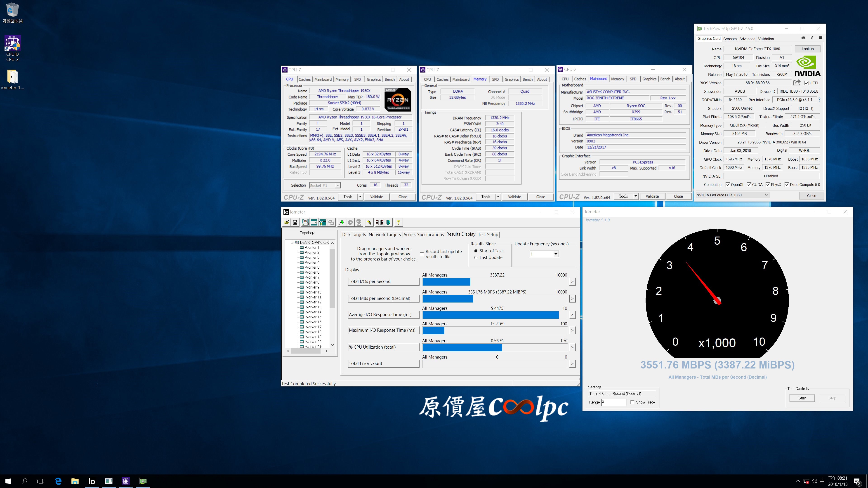Click Lookup button in GPU-Z
This screenshot has height=488, width=868.
coord(807,49)
